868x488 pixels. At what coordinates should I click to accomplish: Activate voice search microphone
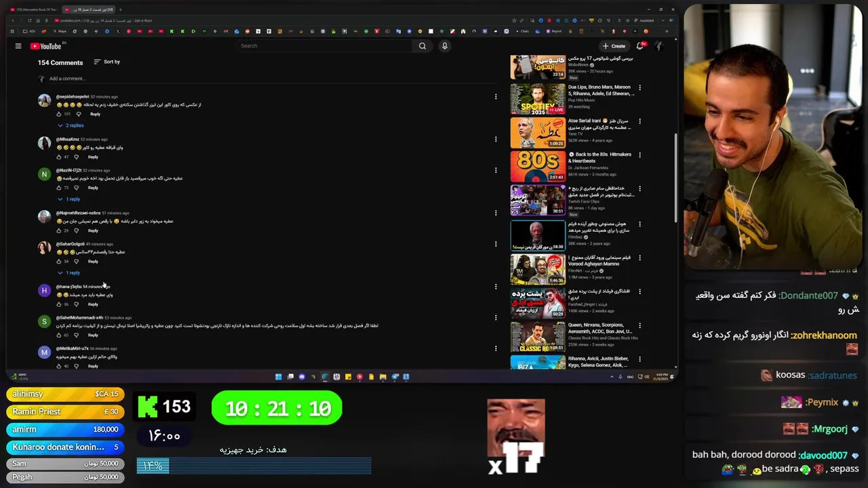pos(445,46)
